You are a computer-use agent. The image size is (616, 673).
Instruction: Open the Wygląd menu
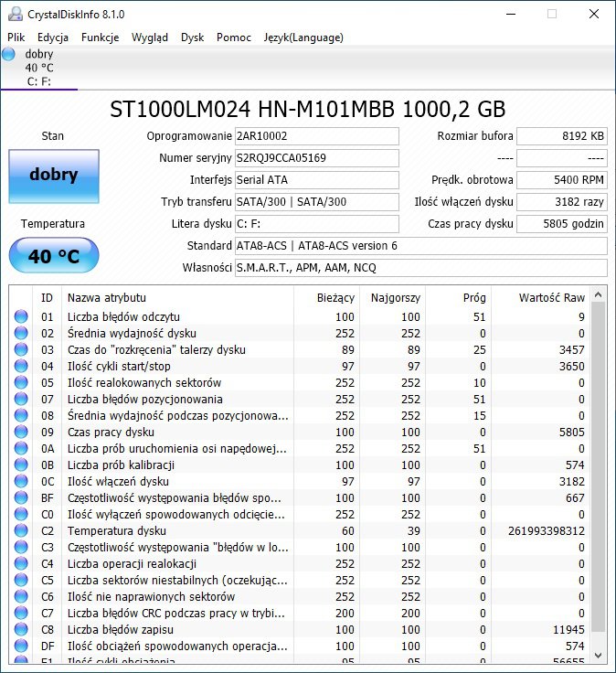pos(149,37)
